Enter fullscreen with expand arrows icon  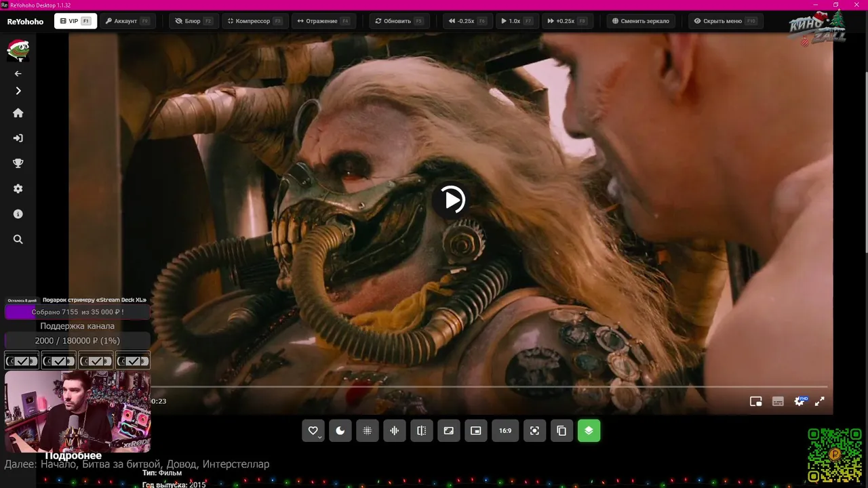coord(819,401)
